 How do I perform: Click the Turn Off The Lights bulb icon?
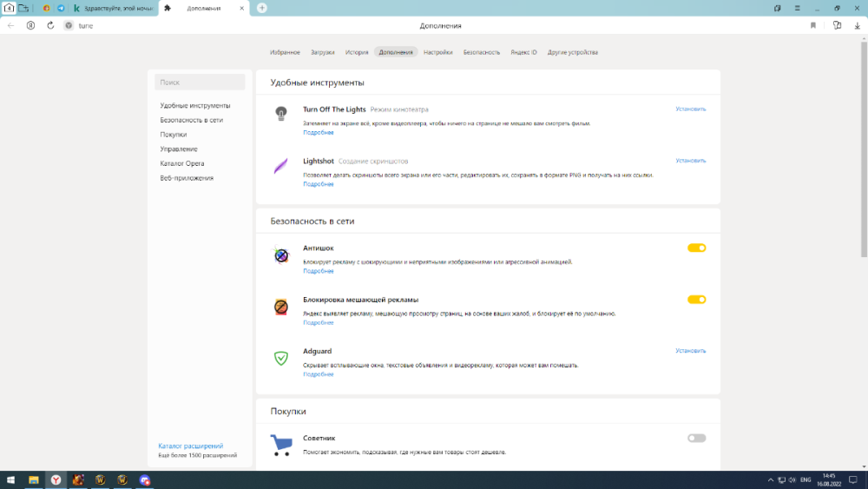click(281, 114)
